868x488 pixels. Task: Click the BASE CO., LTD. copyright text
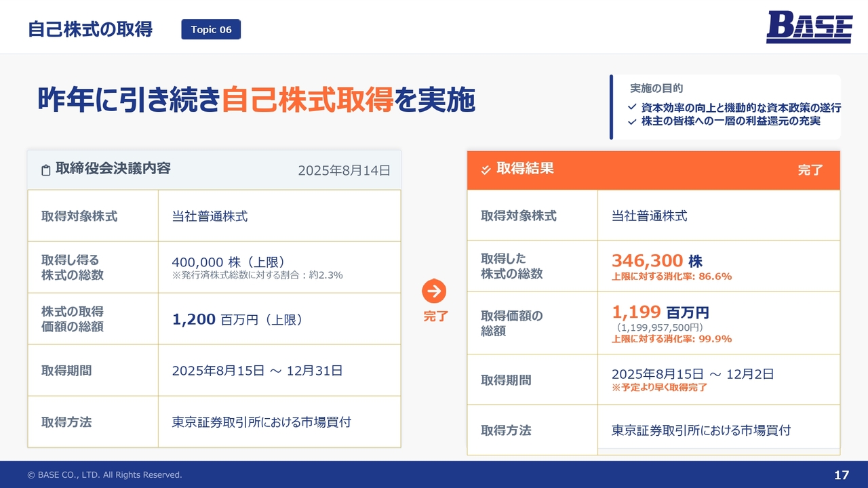[104, 475]
